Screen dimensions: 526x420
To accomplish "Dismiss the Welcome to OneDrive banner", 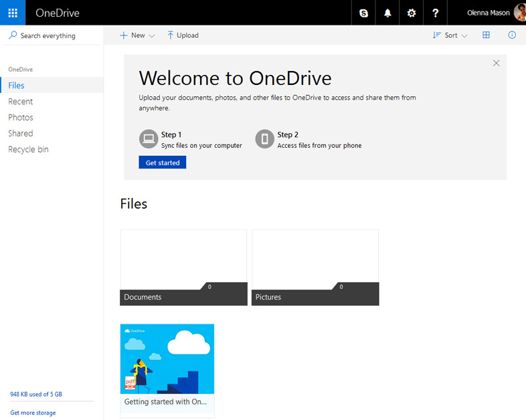I will point(496,64).
